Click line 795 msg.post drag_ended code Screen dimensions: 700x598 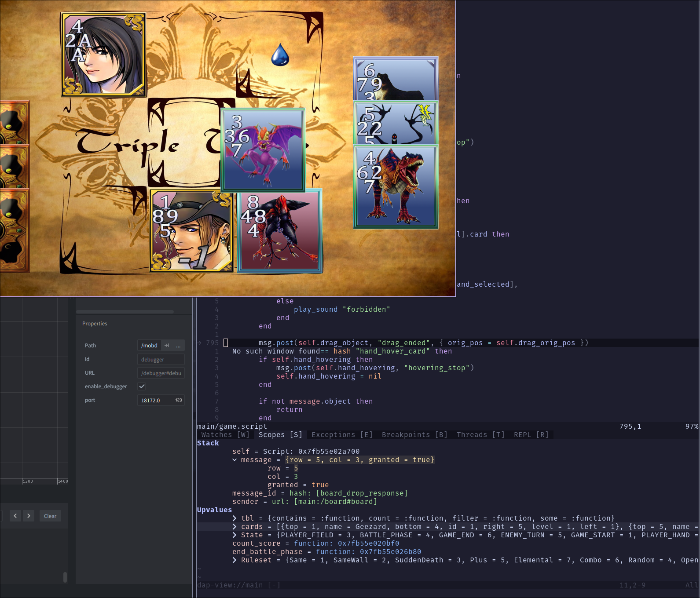pos(423,343)
